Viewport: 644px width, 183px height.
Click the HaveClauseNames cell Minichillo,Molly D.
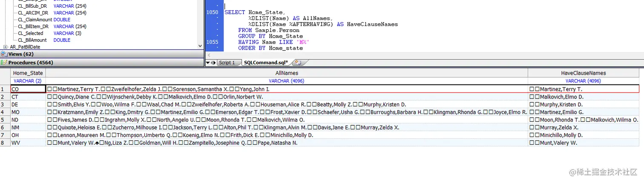click(583, 135)
